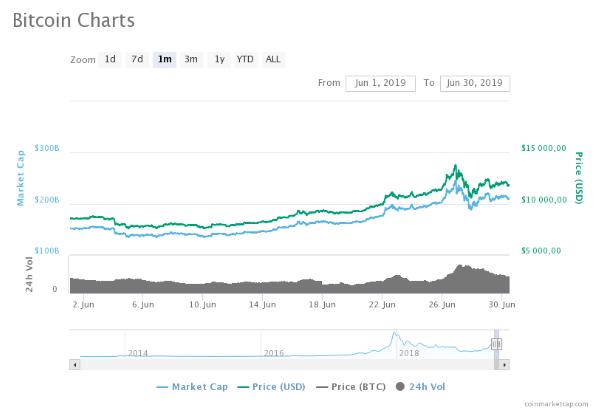Select the 1d zoom range
The width and height of the screenshot is (610, 418).
[110, 59]
